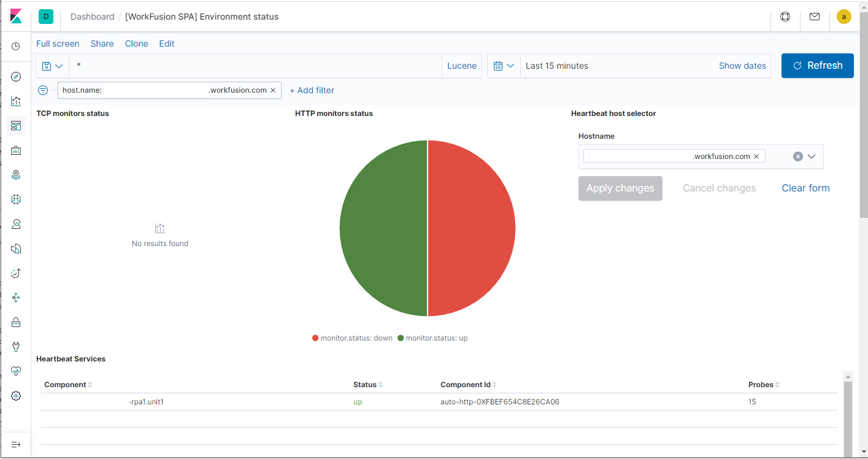The width and height of the screenshot is (868, 459).
Task: Expand the Hostname combo box chevron
Action: coord(812,156)
